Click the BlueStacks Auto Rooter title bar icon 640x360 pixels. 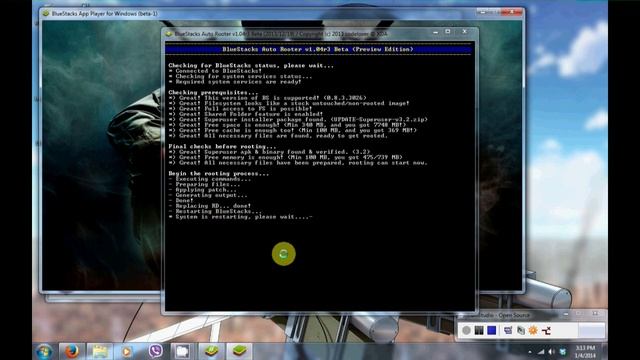(169, 34)
